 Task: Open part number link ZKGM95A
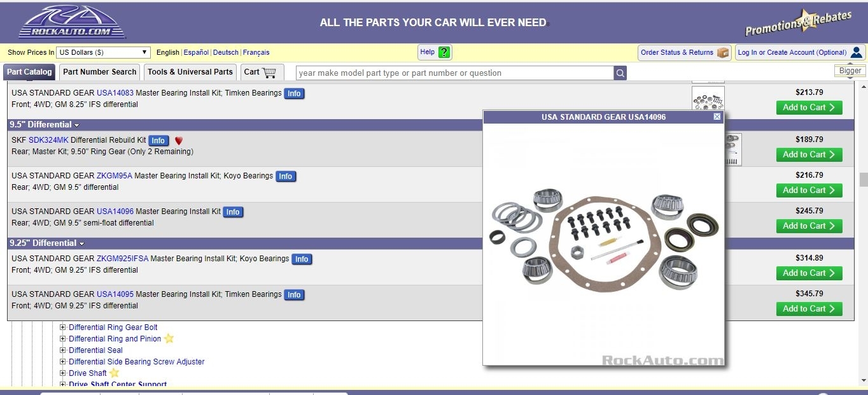(115, 176)
